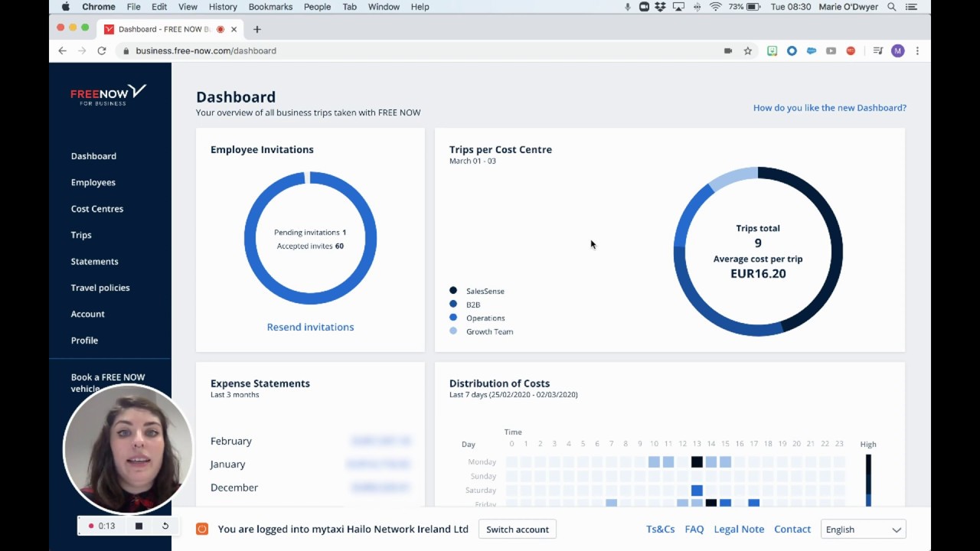980x551 pixels.
Task: Click the camera icon in the address bar
Action: pos(728,51)
